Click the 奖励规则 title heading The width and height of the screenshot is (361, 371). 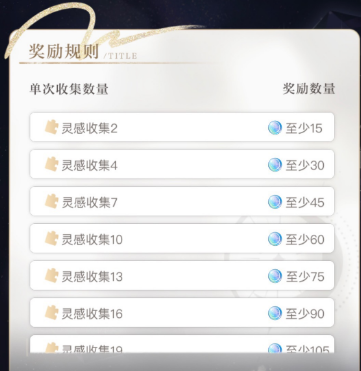coord(64,51)
